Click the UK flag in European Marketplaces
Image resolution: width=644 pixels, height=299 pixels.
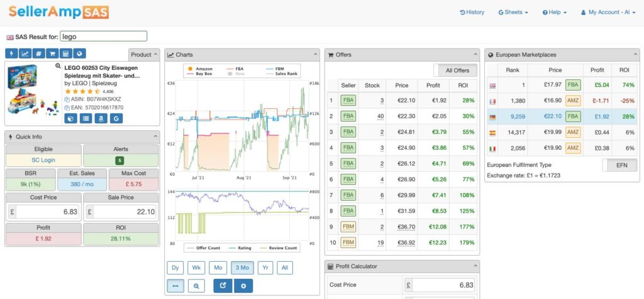coord(493,86)
